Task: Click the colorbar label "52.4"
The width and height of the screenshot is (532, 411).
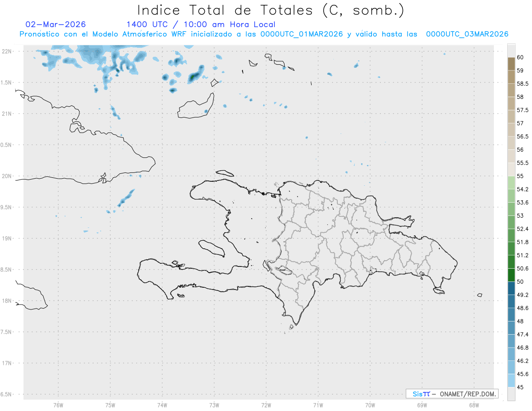Action: [x=523, y=229]
